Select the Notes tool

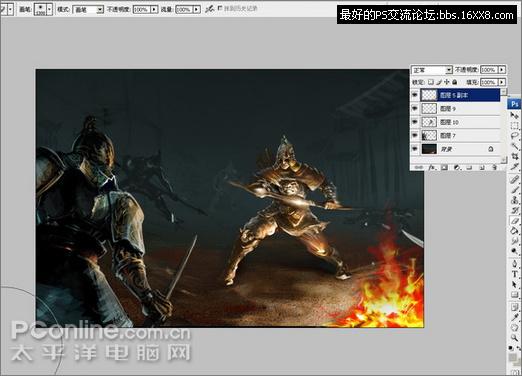click(x=514, y=307)
